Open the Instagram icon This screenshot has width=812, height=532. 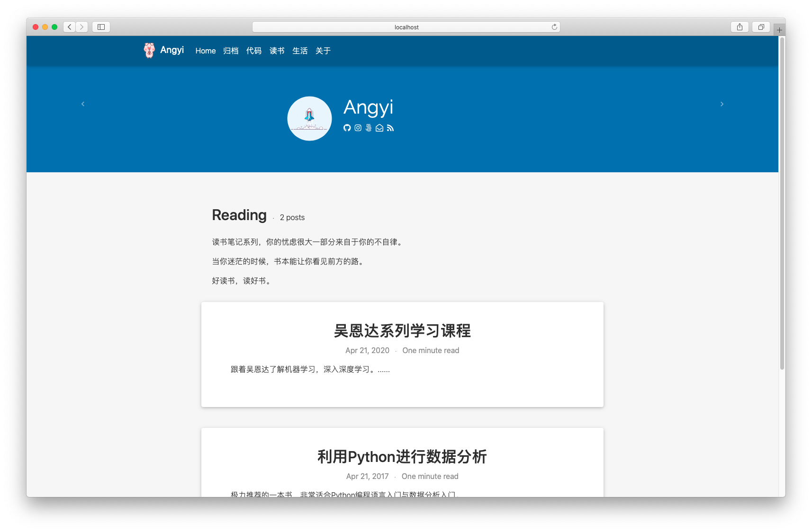[358, 128]
